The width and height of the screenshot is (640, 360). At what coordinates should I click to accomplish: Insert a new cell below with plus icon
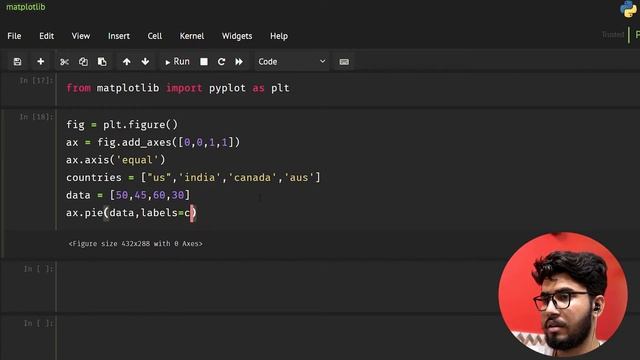pos(40,62)
